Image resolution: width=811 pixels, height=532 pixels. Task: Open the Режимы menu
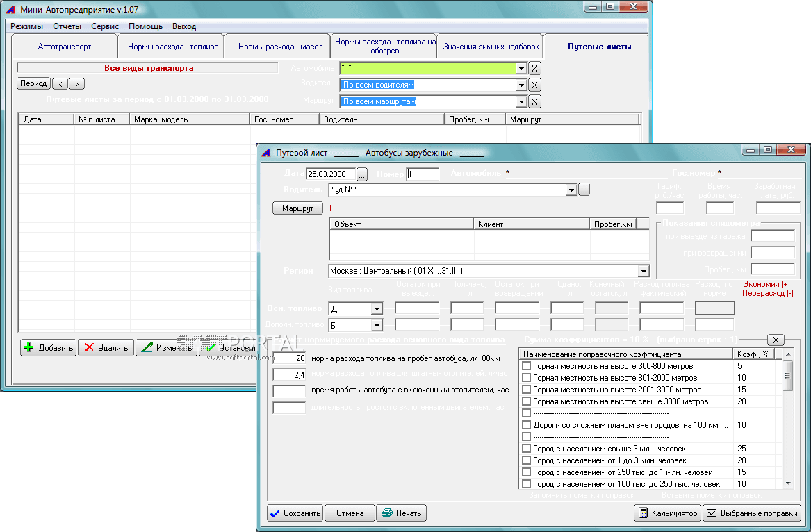pos(27,26)
